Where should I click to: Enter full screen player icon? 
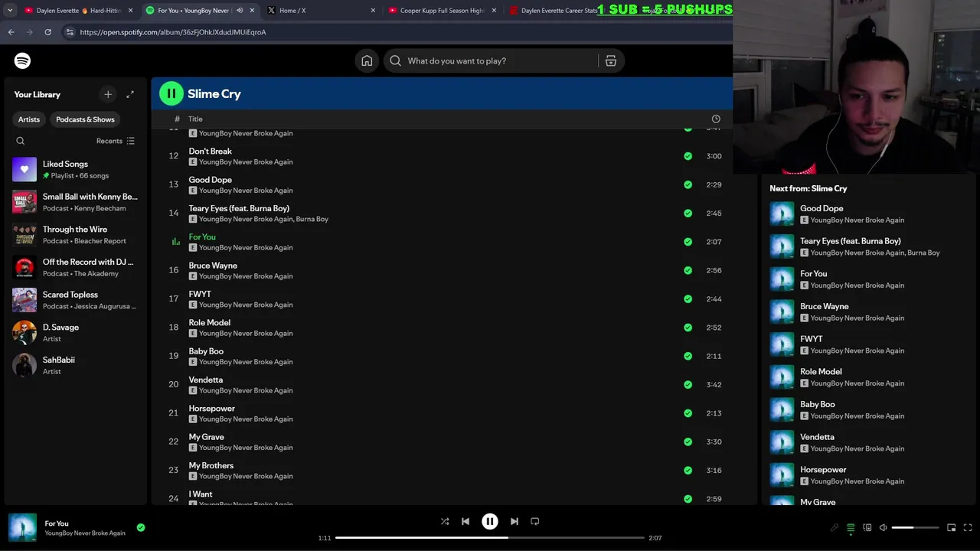[968, 527]
